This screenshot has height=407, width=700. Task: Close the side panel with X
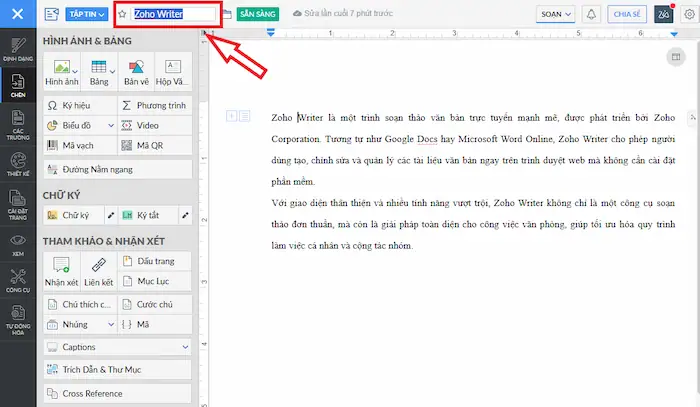pos(19,15)
